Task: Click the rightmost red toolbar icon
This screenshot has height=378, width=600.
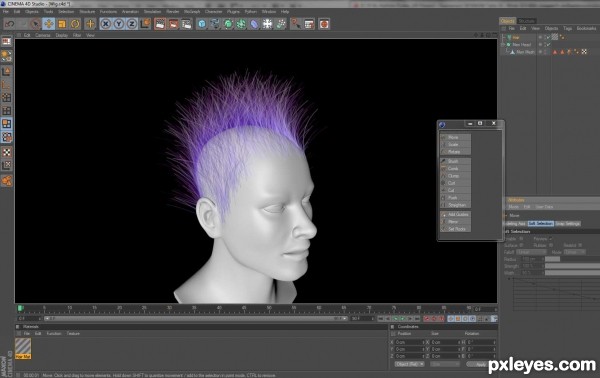Action: click(x=324, y=24)
